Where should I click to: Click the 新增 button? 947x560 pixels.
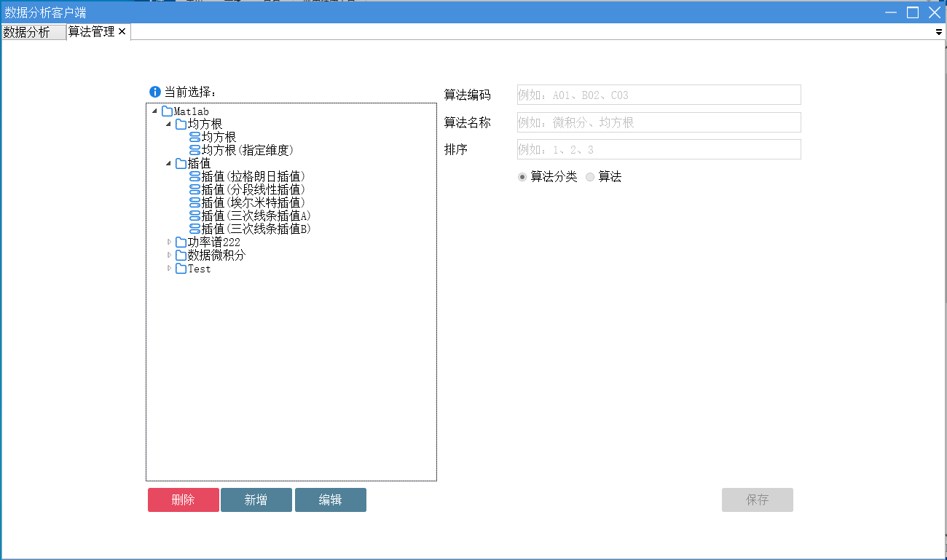[256, 500]
